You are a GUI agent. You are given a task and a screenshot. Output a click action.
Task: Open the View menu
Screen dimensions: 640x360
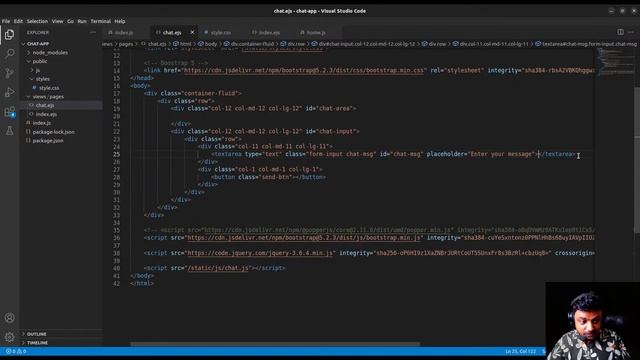click(x=58, y=21)
